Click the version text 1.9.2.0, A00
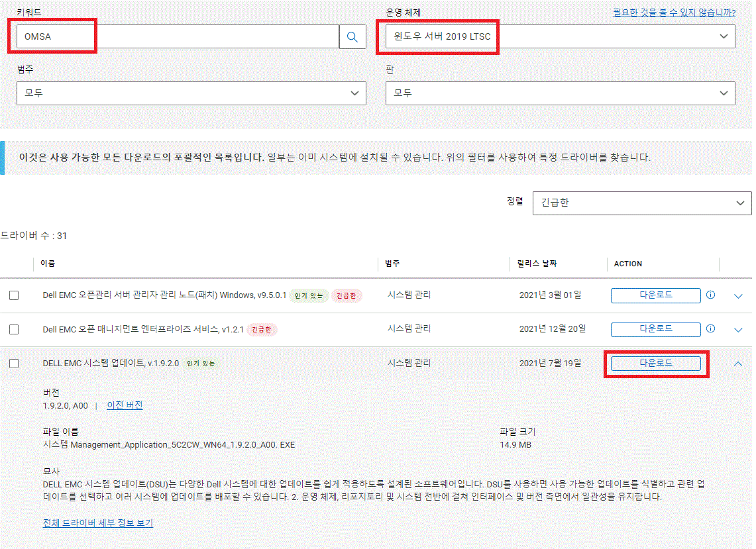Viewport: 756px width, 549px height. click(66, 406)
